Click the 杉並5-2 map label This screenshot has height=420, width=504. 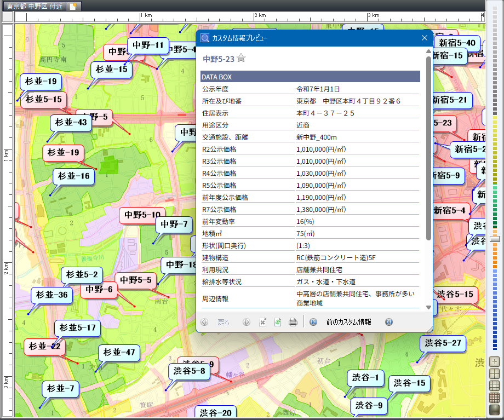pos(82,275)
